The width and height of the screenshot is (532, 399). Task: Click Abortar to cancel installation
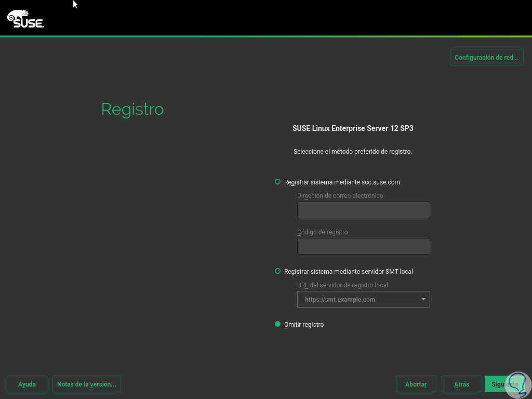click(416, 384)
